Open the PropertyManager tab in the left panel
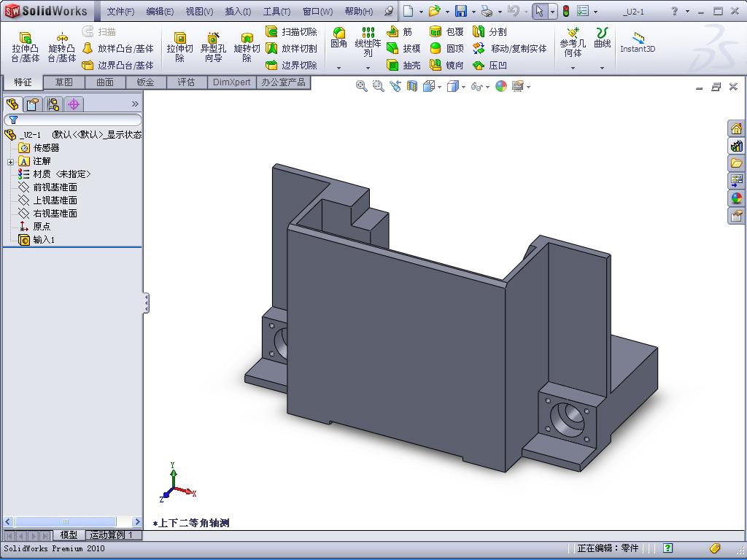This screenshot has width=747, height=560. pos(33,104)
